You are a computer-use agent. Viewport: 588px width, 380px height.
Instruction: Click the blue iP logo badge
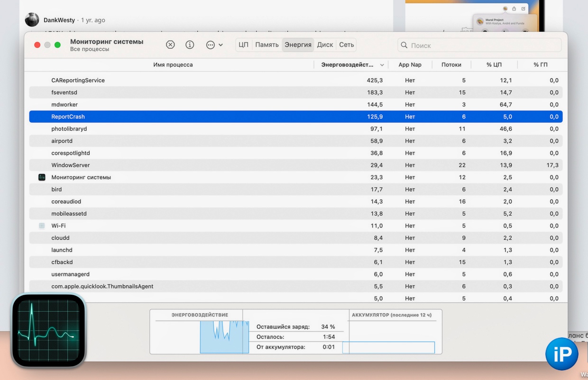click(x=561, y=353)
